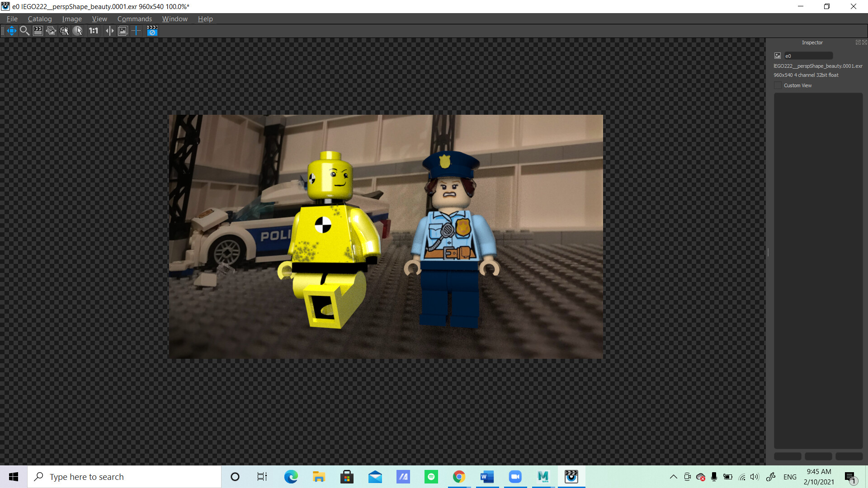This screenshot has height=488, width=868.
Task: Click the render region clapperboard icon
Action: pyautogui.click(x=38, y=31)
